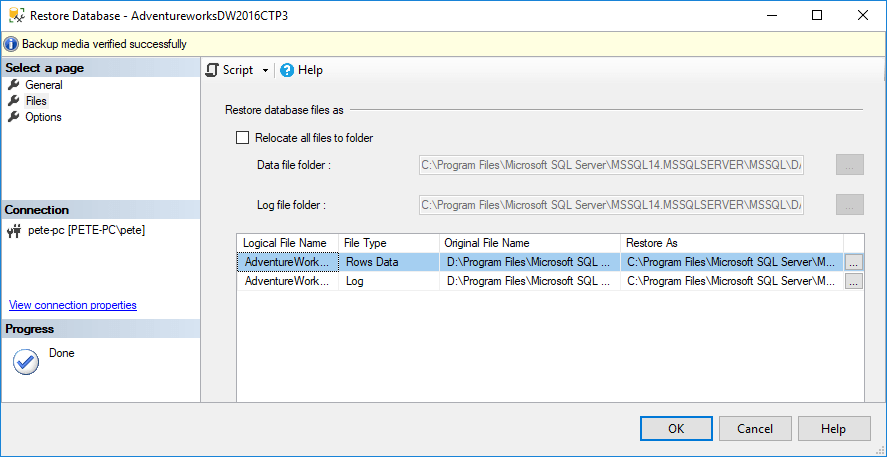Select the Log file type cell

click(389, 281)
